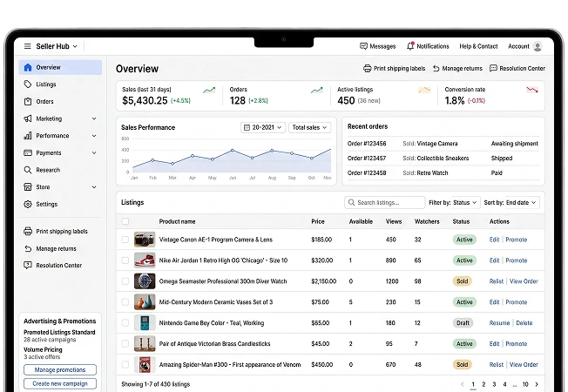Click the Settings gear icon
The image size is (568, 392).
[28, 205]
